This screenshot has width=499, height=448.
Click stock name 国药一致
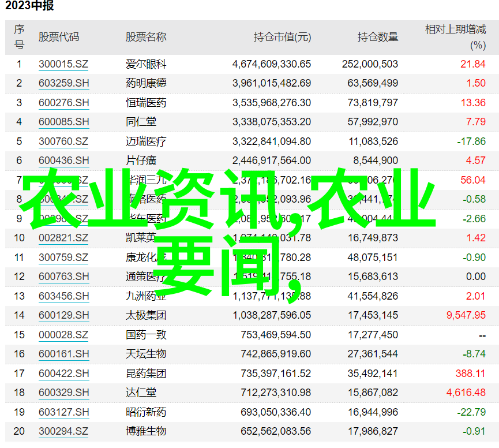click(146, 335)
